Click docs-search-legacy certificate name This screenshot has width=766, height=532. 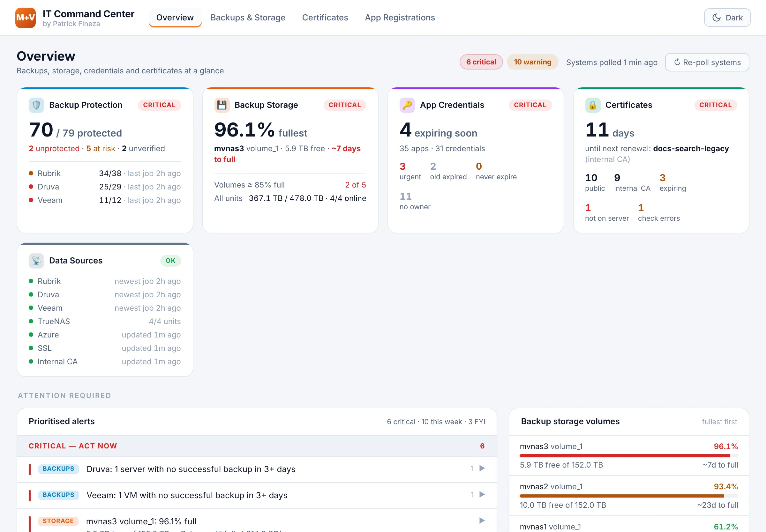[x=691, y=148]
